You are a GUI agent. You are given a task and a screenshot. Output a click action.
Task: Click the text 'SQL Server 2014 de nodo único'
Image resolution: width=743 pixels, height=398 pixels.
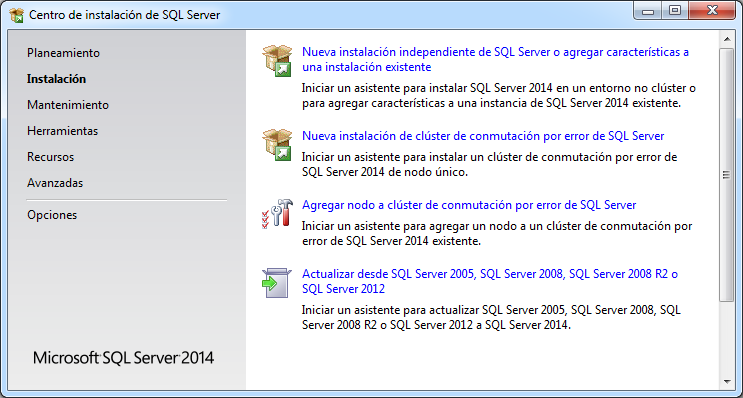pos(385,172)
